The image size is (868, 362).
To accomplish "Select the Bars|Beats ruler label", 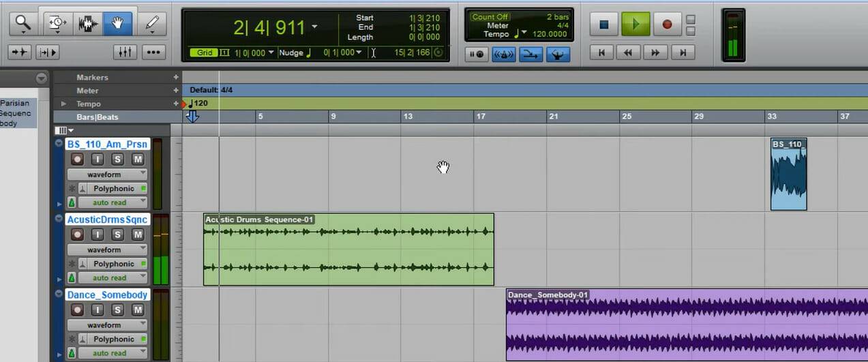I will point(98,117).
